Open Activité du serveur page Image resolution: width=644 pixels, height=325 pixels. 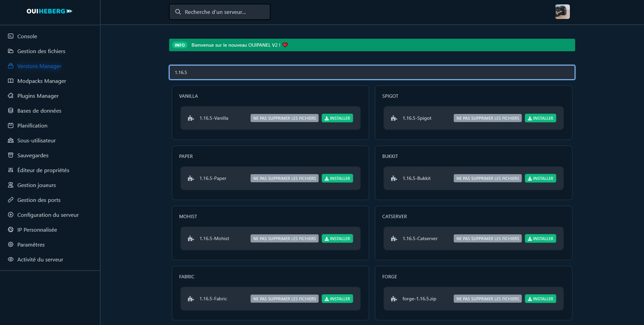40,259
